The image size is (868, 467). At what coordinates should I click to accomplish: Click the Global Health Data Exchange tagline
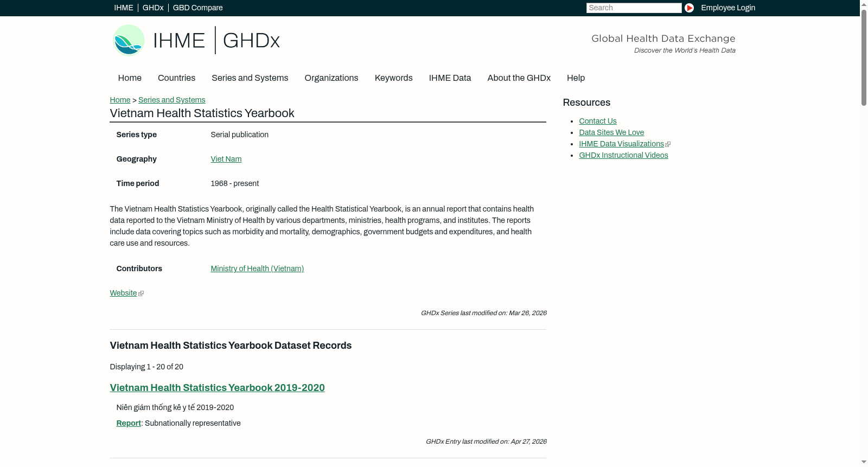point(663,39)
